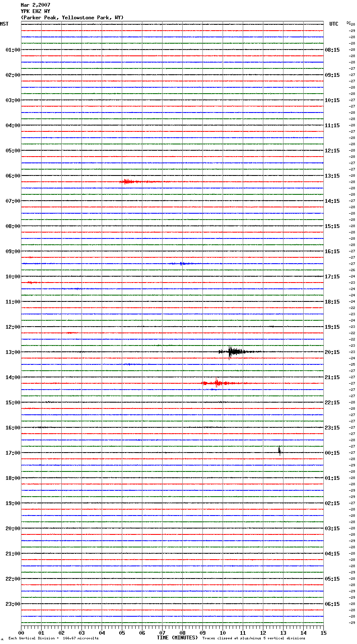Click the UTC column header
Viewport: 357px width, 644px height.
[334, 24]
